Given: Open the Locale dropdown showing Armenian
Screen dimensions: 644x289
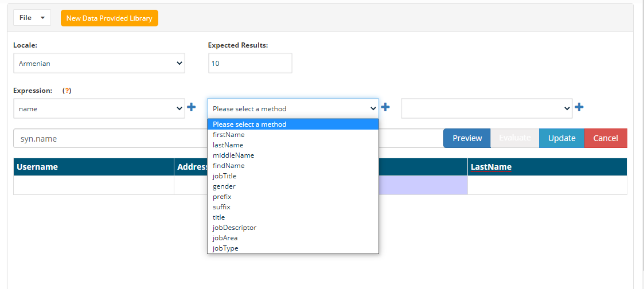Looking at the screenshot, I should pos(99,64).
